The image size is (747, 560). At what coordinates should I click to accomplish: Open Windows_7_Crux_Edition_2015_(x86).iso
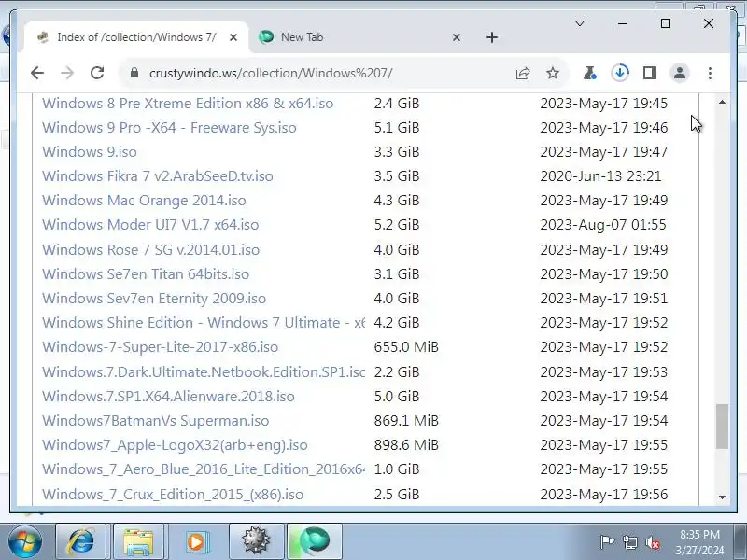pos(173,495)
